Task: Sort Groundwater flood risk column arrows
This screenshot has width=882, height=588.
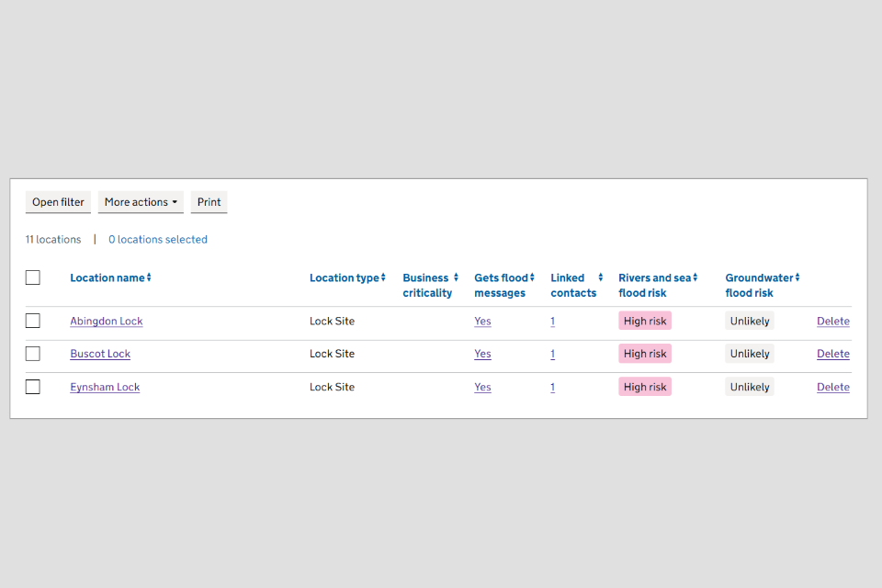Action: pyautogui.click(x=797, y=277)
